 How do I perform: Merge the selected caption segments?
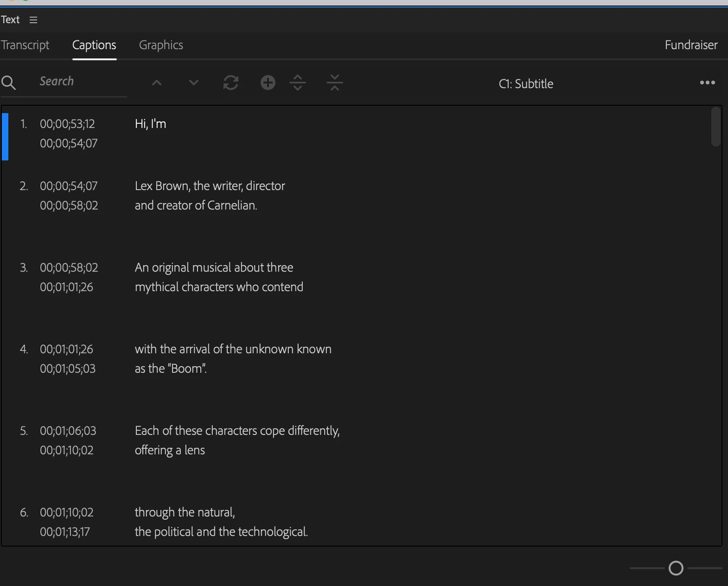[x=335, y=83]
